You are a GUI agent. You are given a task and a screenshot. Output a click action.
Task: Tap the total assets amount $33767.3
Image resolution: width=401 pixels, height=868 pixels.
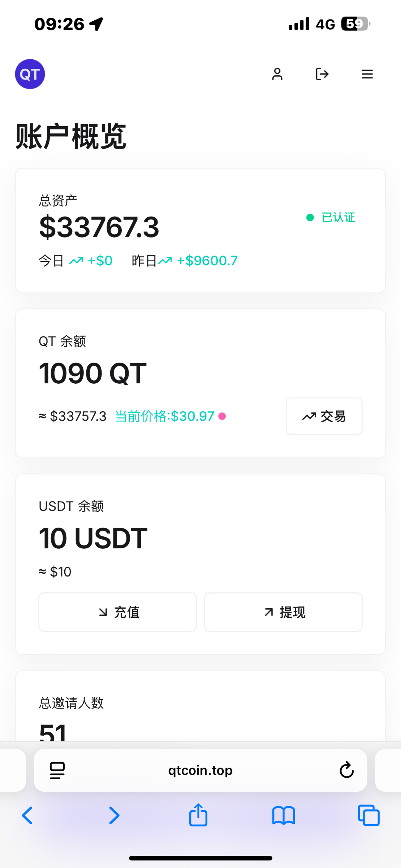pyautogui.click(x=99, y=227)
